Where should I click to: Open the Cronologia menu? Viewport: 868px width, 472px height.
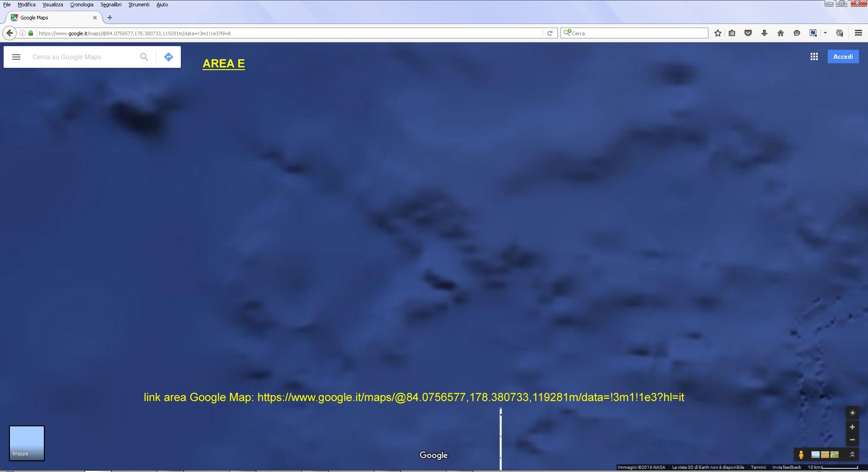pyautogui.click(x=82, y=5)
